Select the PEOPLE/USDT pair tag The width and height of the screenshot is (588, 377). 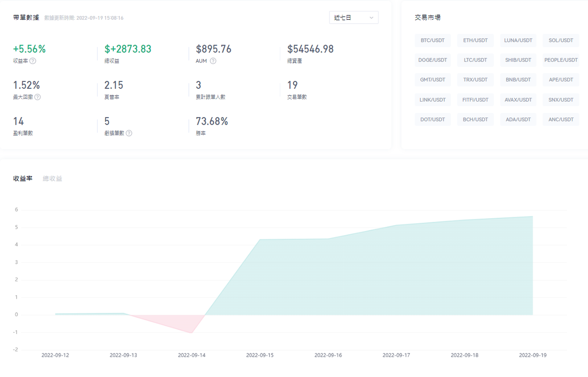560,60
